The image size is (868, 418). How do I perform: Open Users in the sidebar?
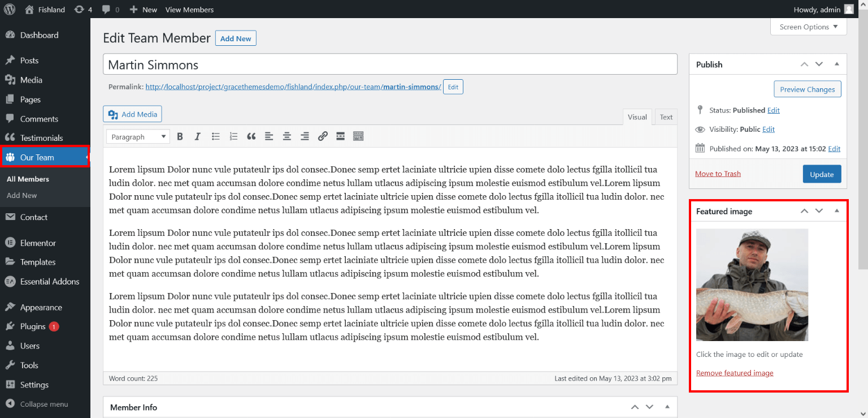tap(45, 346)
